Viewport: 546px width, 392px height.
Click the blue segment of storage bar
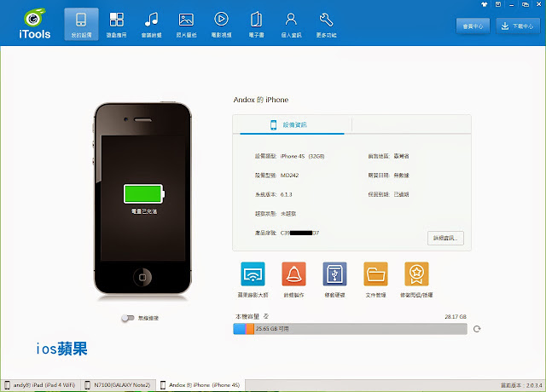coord(239,329)
